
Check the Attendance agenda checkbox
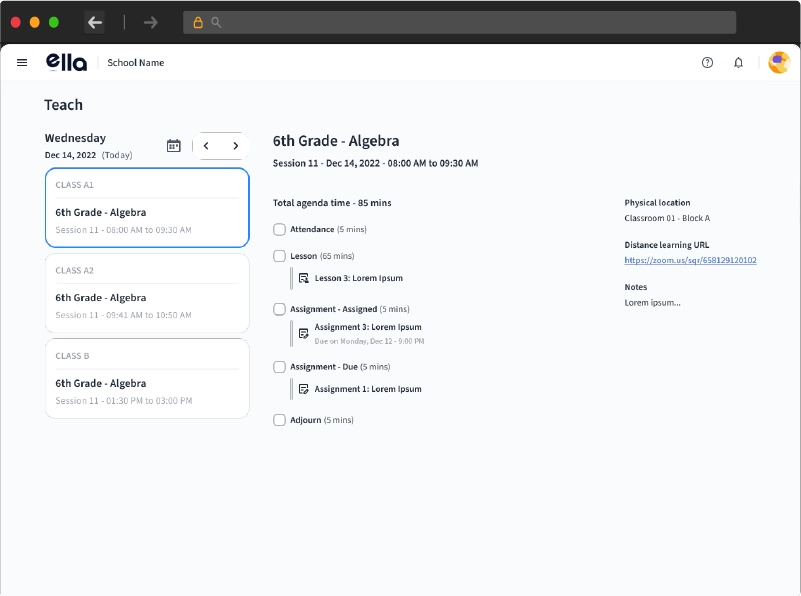click(279, 229)
